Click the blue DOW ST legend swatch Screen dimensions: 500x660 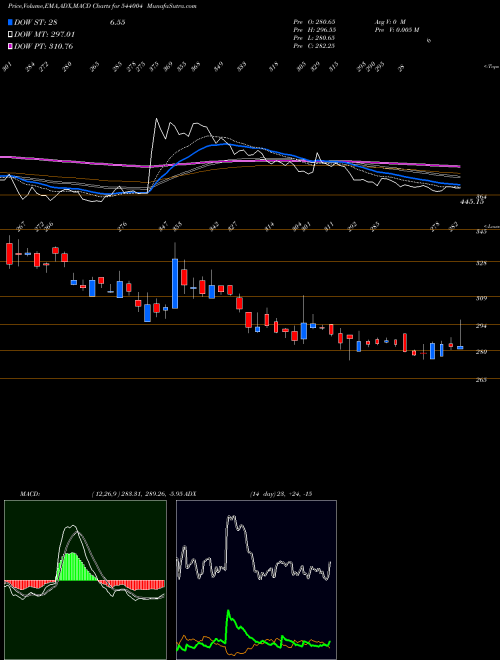[x=10, y=23]
